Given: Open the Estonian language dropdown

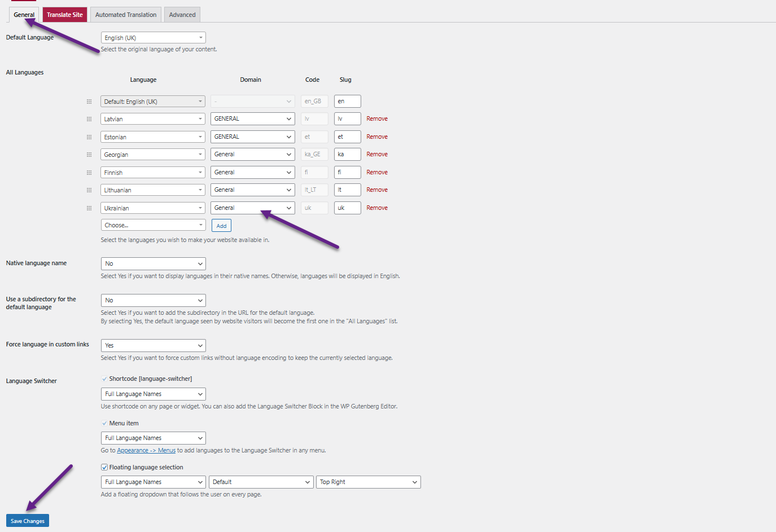Looking at the screenshot, I should point(153,137).
